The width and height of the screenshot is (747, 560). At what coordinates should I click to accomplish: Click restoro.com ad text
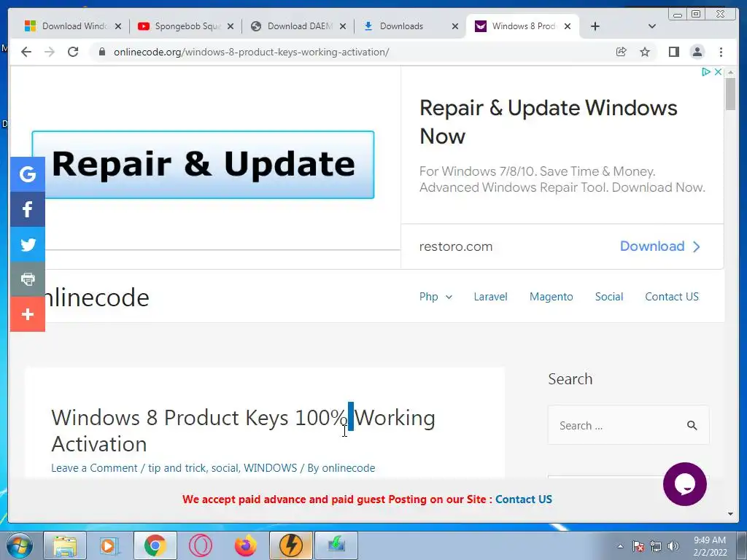455,246
